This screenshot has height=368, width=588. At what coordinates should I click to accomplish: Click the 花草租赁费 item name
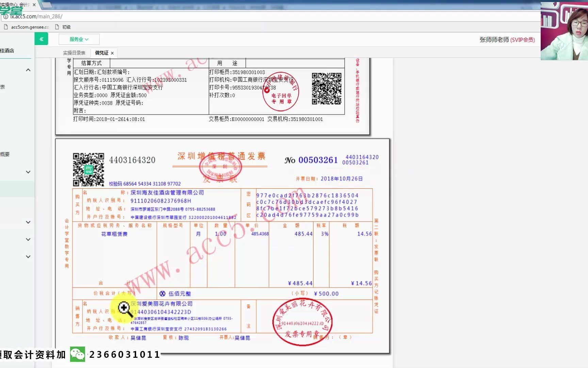tap(114, 234)
